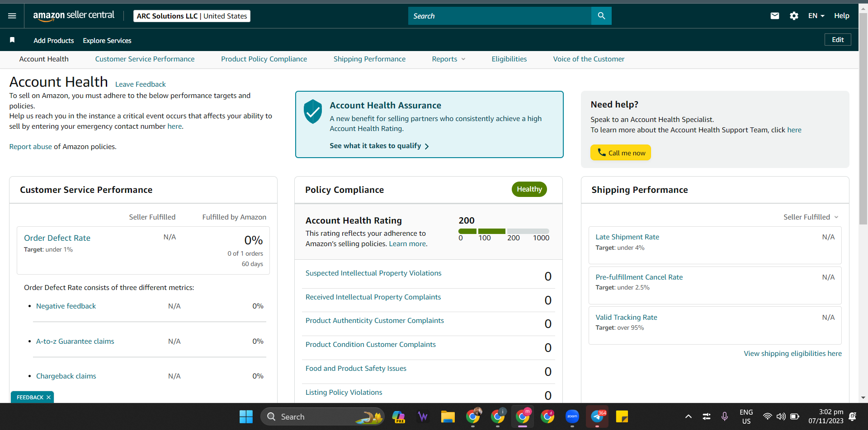Click the Edit button
This screenshot has height=430, width=868.
[x=838, y=40]
